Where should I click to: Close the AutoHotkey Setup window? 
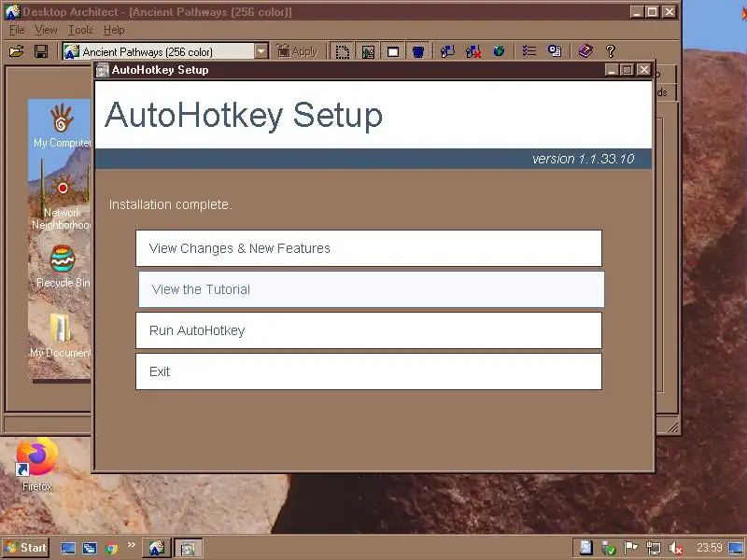coord(643,70)
